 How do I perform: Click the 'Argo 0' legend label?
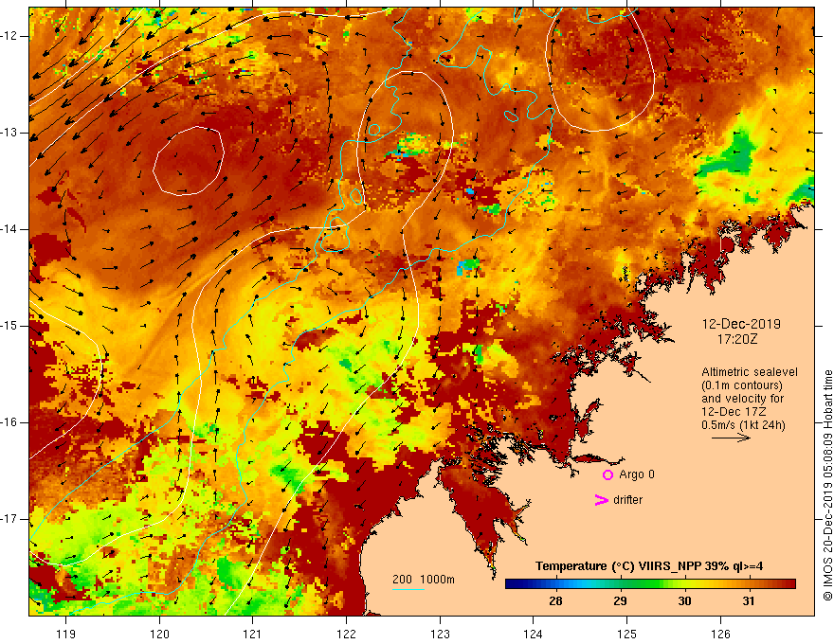point(637,474)
